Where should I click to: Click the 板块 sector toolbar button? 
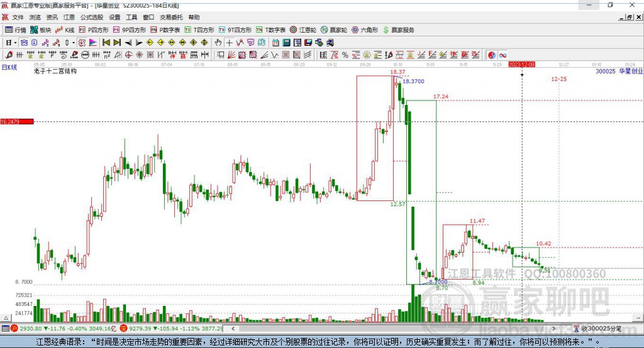click(x=41, y=30)
